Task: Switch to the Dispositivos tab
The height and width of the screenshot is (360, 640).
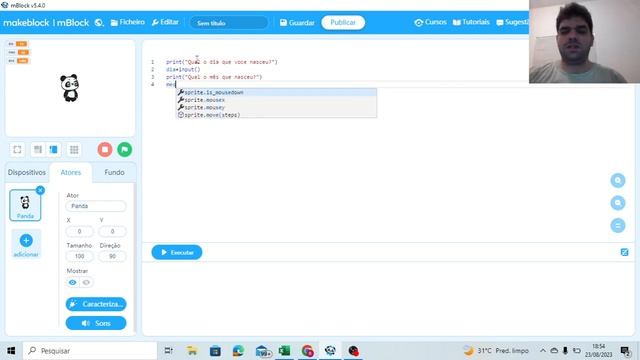Action: coord(27,173)
